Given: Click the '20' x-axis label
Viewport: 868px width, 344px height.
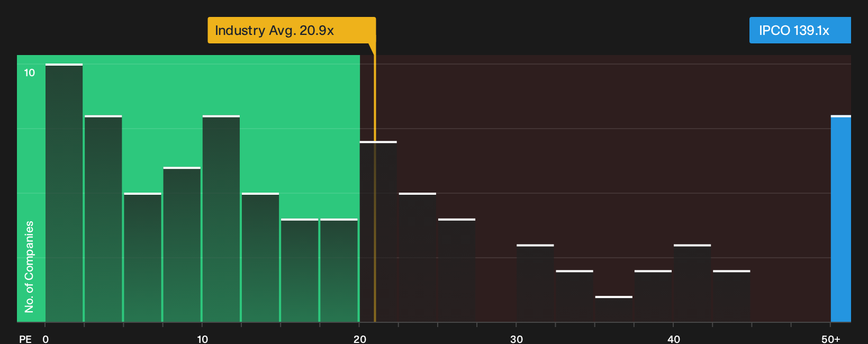Looking at the screenshot, I should point(360,339).
